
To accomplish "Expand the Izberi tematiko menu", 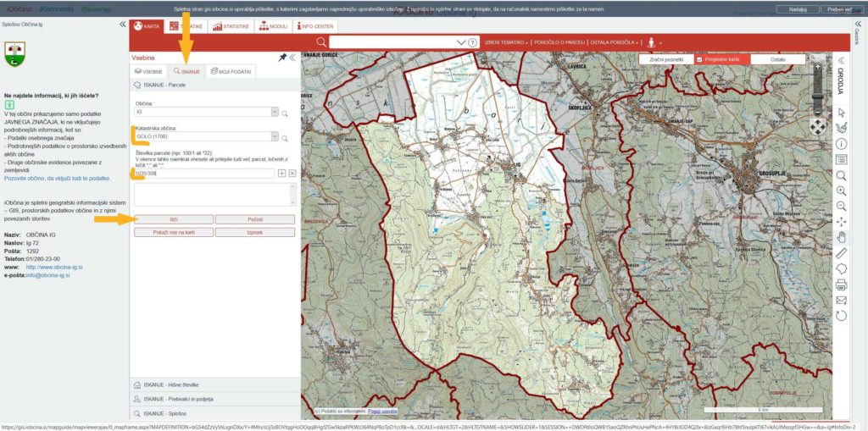I will (506, 41).
